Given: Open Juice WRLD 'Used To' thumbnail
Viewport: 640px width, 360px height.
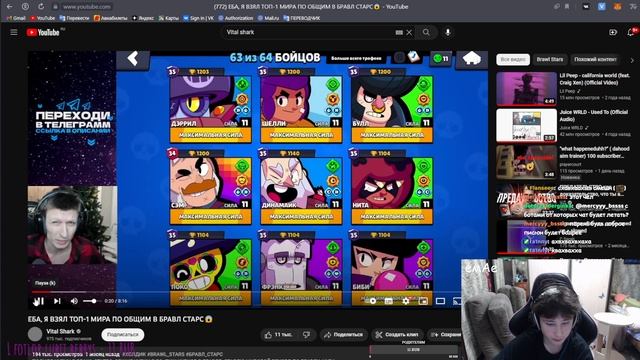Looking at the screenshot, I should click(527, 125).
